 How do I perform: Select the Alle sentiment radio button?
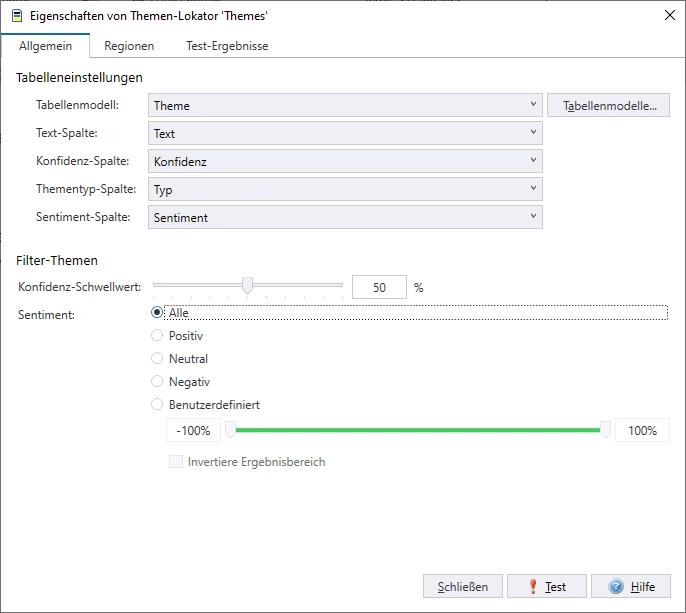157,313
